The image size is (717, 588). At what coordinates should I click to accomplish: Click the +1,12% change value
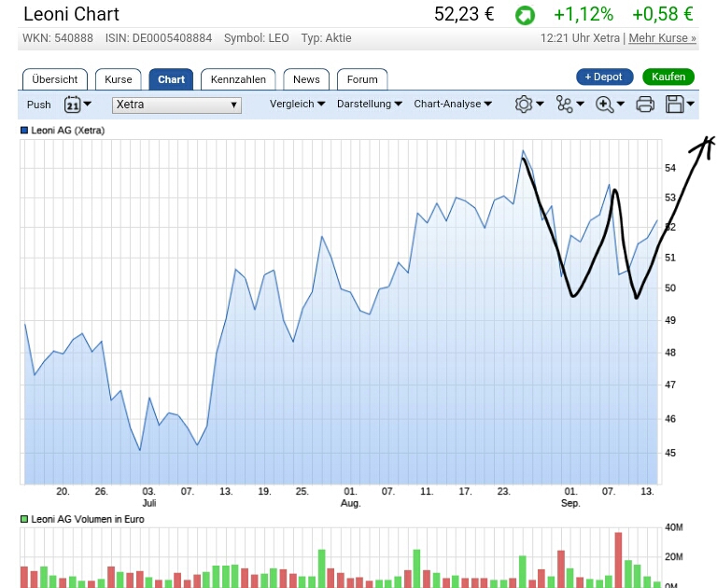pos(583,14)
